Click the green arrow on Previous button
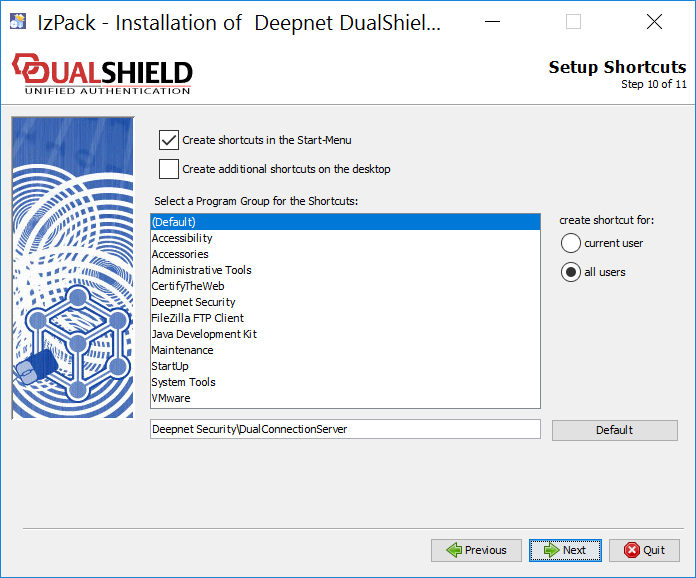The image size is (696, 578). tap(455, 550)
